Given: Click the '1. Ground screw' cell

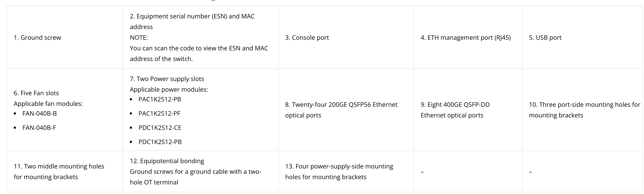Looking at the screenshot, I should pyautogui.click(x=37, y=38).
